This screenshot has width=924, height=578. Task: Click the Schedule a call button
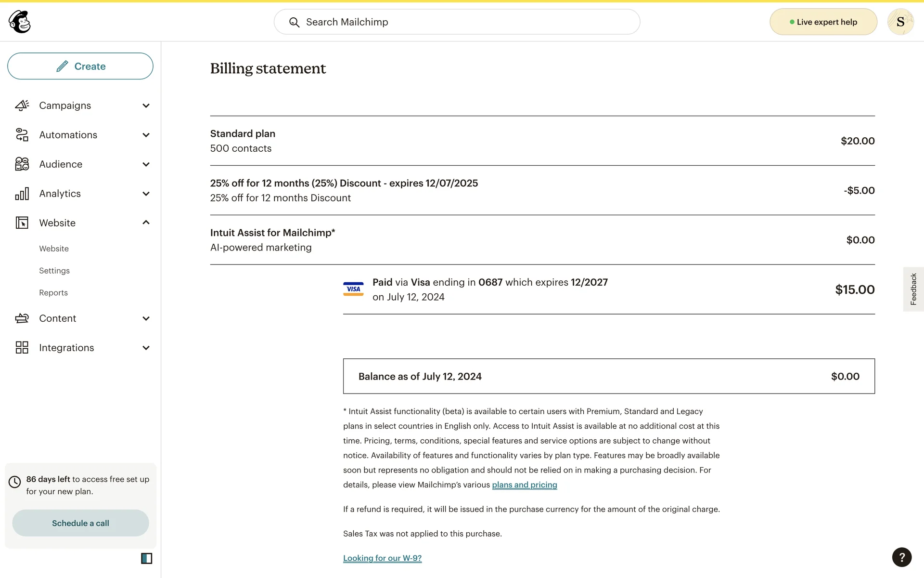click(80, 523)
